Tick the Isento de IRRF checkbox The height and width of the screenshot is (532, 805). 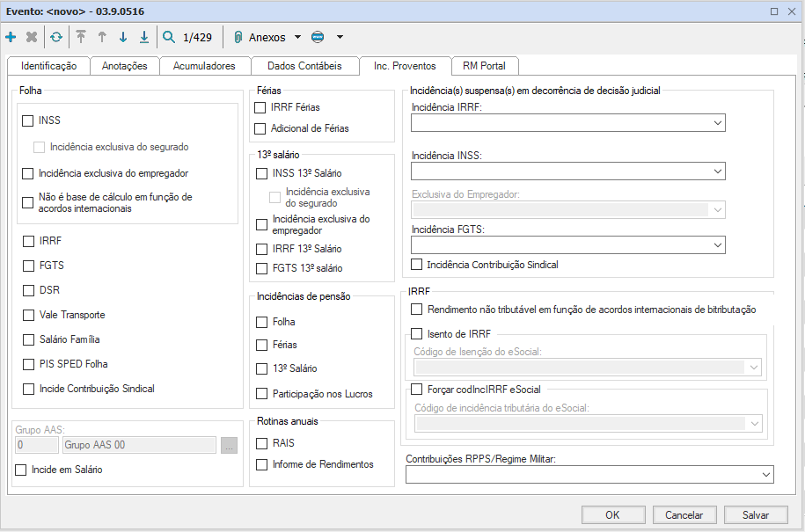click(x=417, y=334)
